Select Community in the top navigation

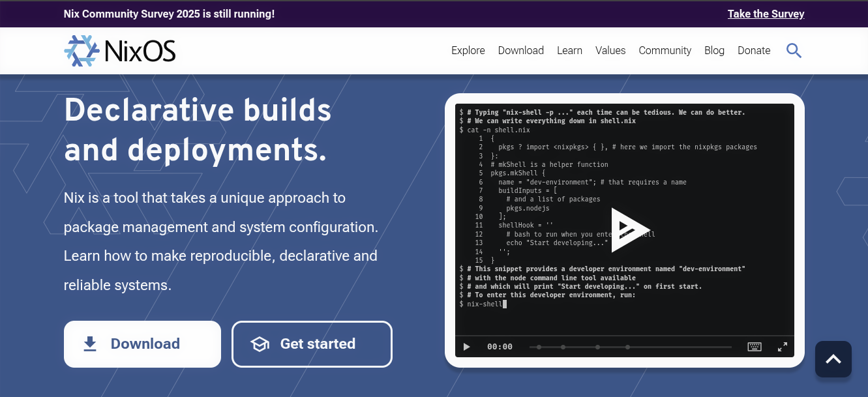tap(665, 50)
